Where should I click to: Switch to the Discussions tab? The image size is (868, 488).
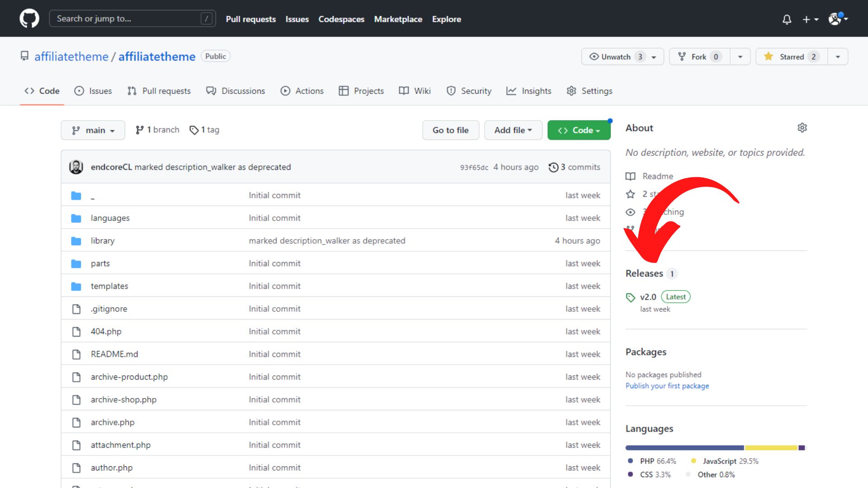pos(236,91)
